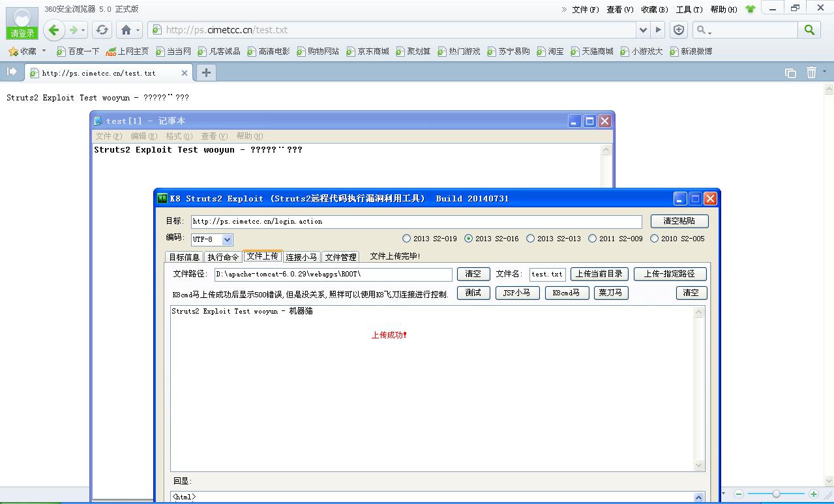The height and width of the screenshot is (504, 834).
Task: Click the red 上传成功 text
Action: click(x=389, y=335)
